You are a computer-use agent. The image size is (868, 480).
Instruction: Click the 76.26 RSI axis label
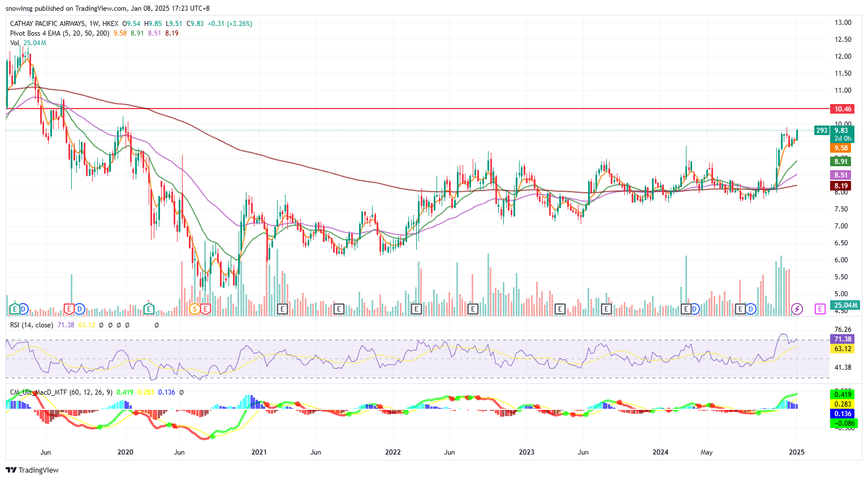tap(843, 330)
